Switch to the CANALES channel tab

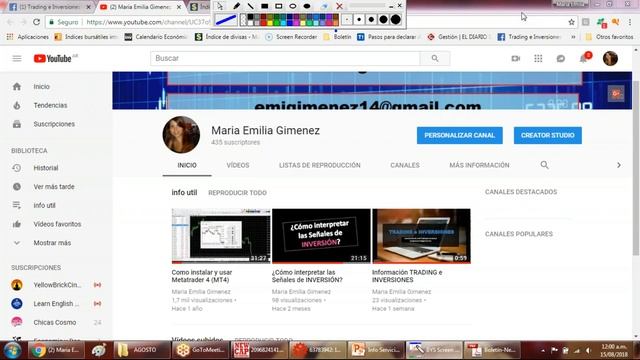point(405,165)
